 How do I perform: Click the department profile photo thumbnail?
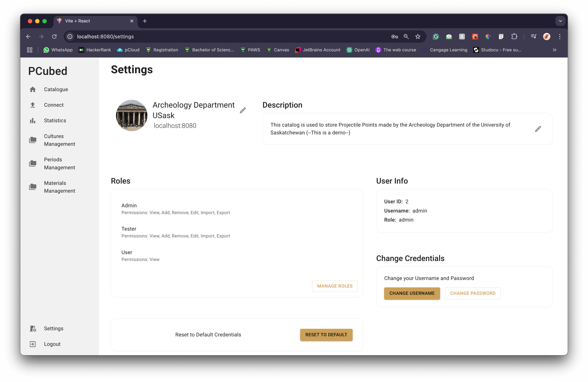point(132,115)
